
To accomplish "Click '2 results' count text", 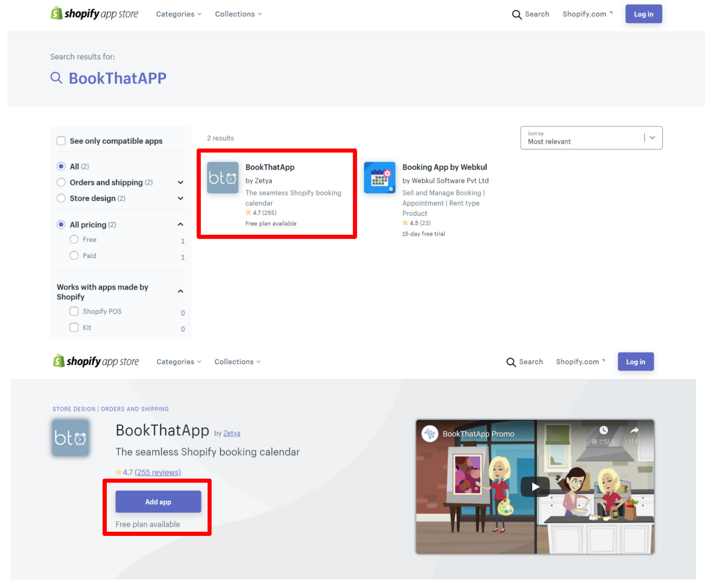I will (220, 138).
